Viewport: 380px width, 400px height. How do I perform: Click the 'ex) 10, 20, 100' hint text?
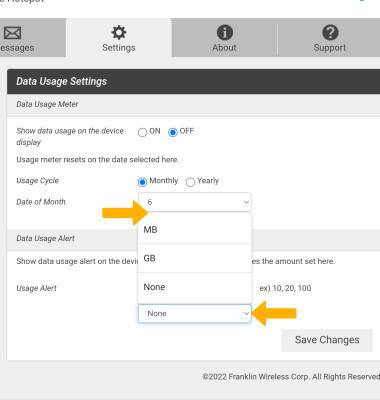285,288
